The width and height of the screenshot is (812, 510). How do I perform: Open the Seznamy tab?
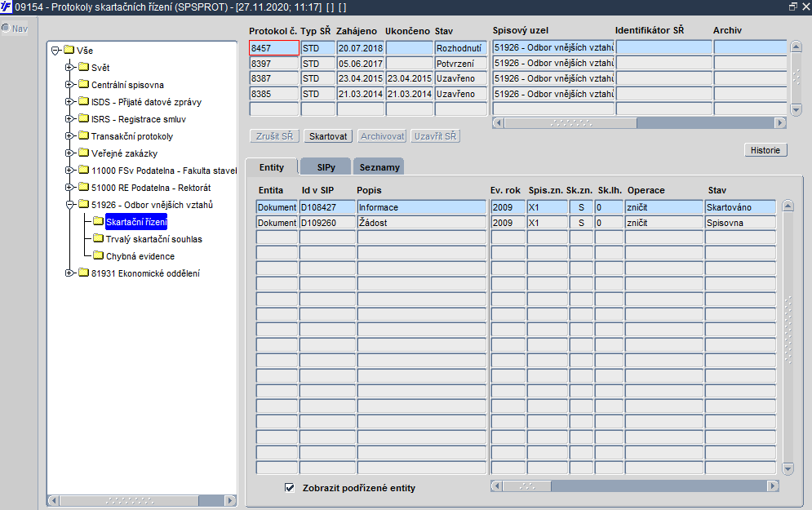point(380,167)
